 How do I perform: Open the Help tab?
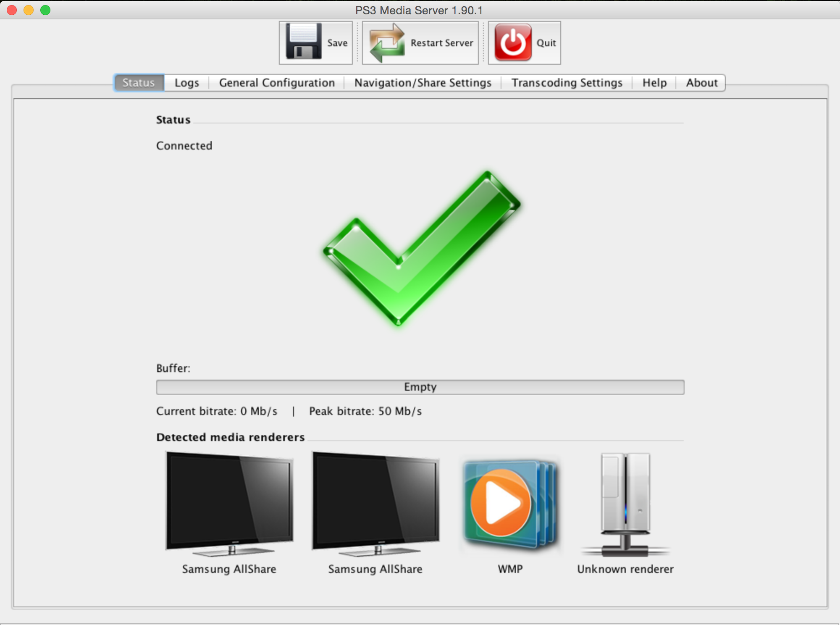[654, 83]
